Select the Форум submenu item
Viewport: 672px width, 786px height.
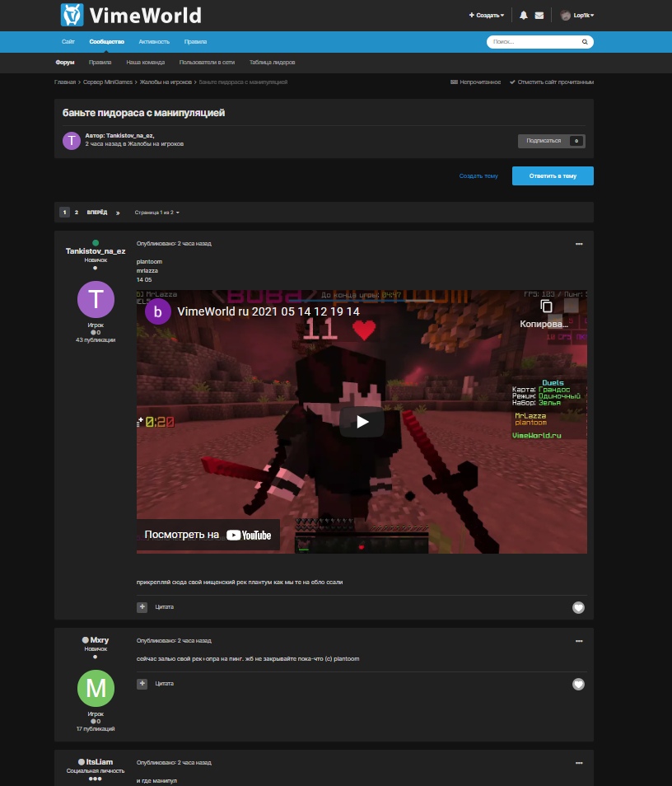point(64,62)
